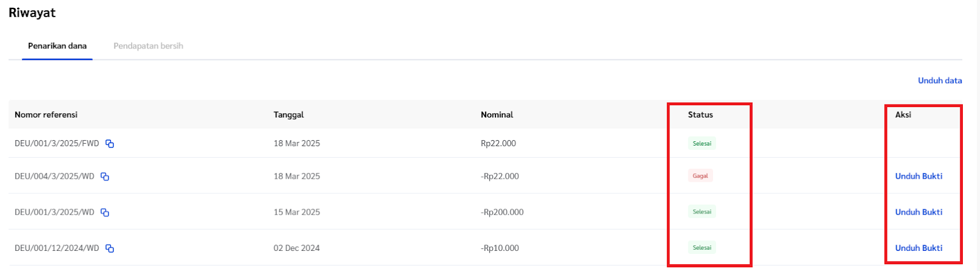Click the Aksi column header
The image size is (980, 271).
(903, 115)
